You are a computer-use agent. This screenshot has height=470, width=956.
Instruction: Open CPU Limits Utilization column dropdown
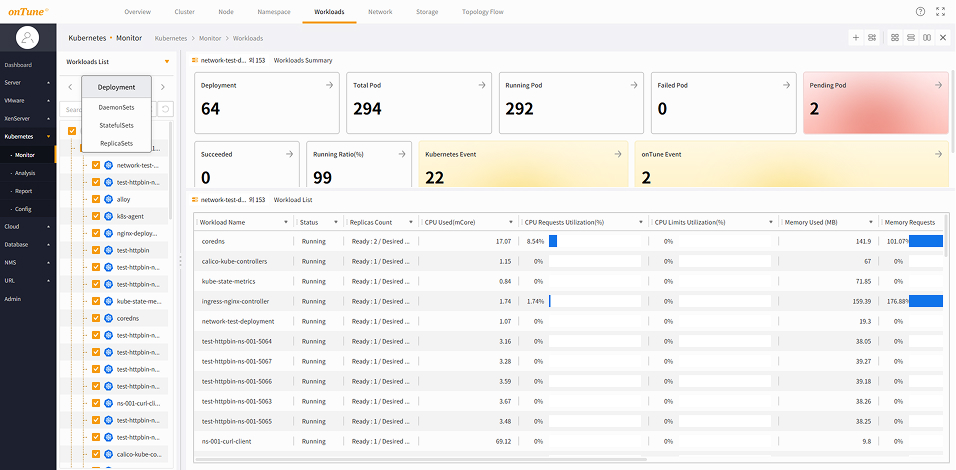click(x=771, y=223)
